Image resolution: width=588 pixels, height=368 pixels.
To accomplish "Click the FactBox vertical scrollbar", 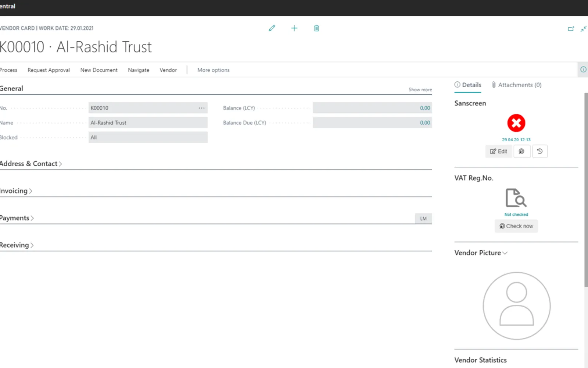I will [x=586, y=190].
